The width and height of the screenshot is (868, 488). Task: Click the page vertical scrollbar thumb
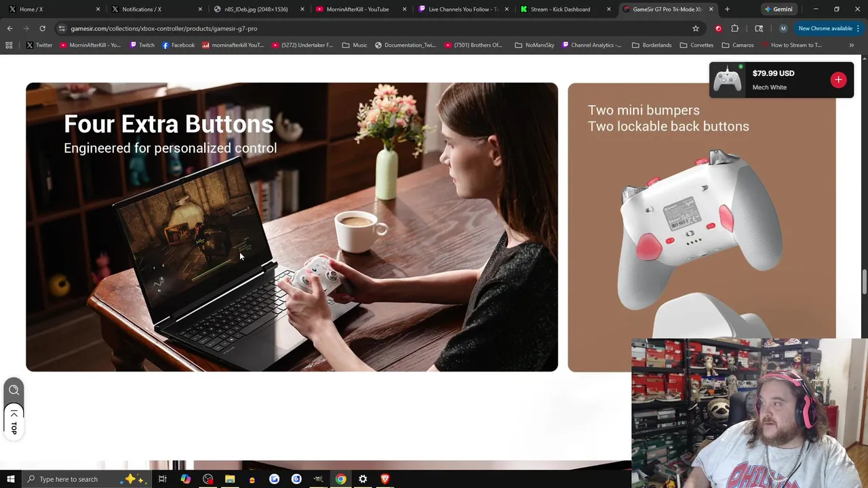(x=864, y=282)
